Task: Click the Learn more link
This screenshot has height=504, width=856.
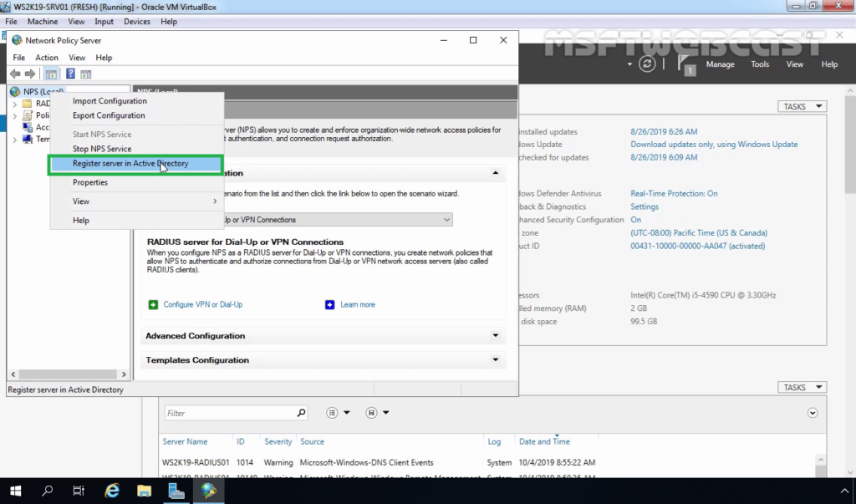Action: 358,305
